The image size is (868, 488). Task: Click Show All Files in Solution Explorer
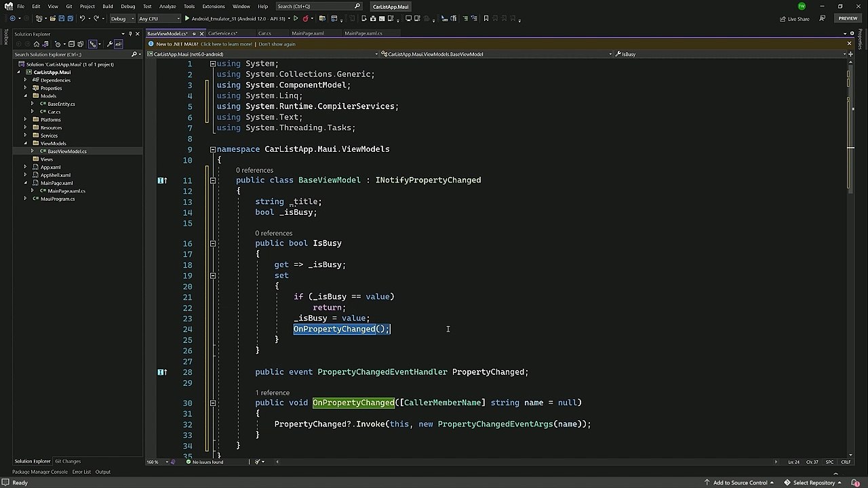pyautogui.click(x=80, y=44)
